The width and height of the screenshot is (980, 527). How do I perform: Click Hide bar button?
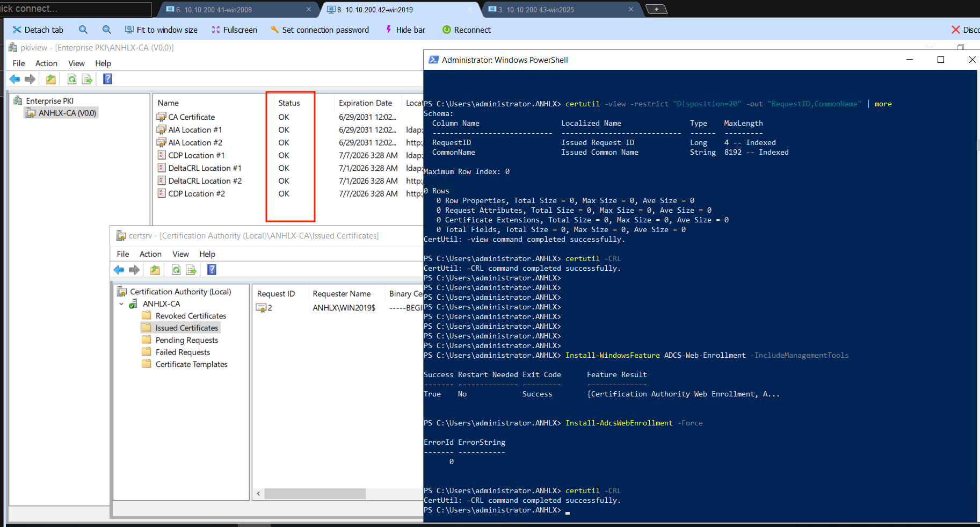click(405, 30)
